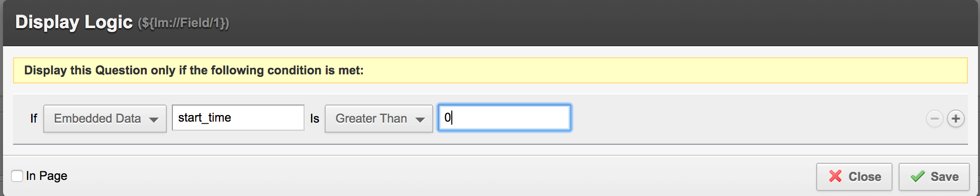Viewport: 980px width, 196px height.
Task: Click the ${lm://Field/1} question reference text
Action: tap(183, 24)
